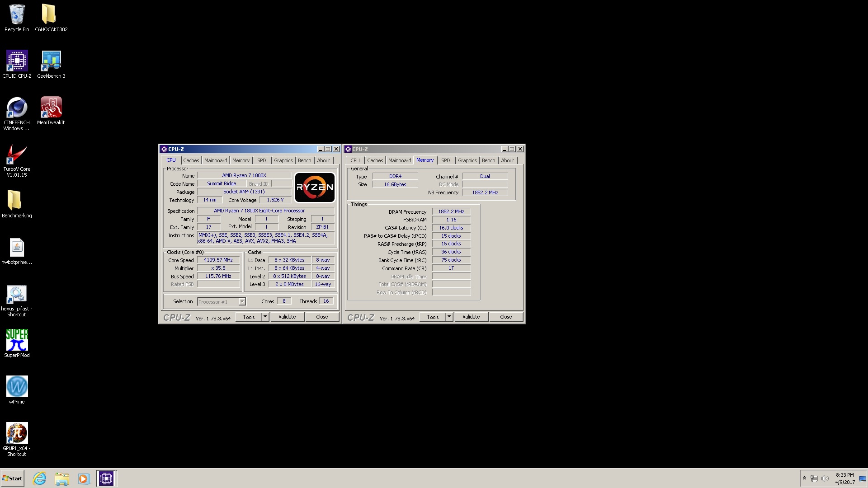This screenshot has height=488, width=868.
Task: Click the memory Type field DDR4
Action: coord(395,176)
